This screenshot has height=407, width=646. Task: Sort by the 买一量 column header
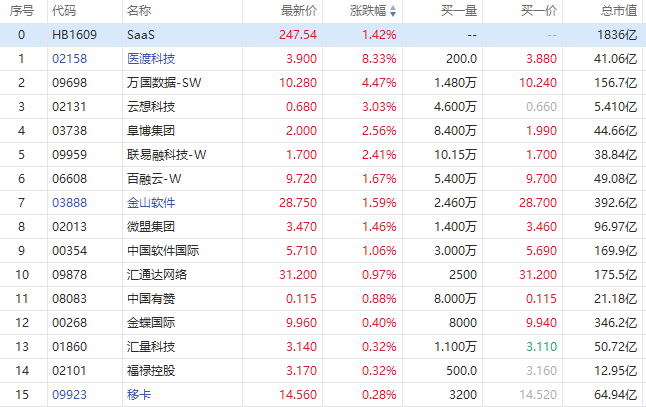click(x=459, y=11)
